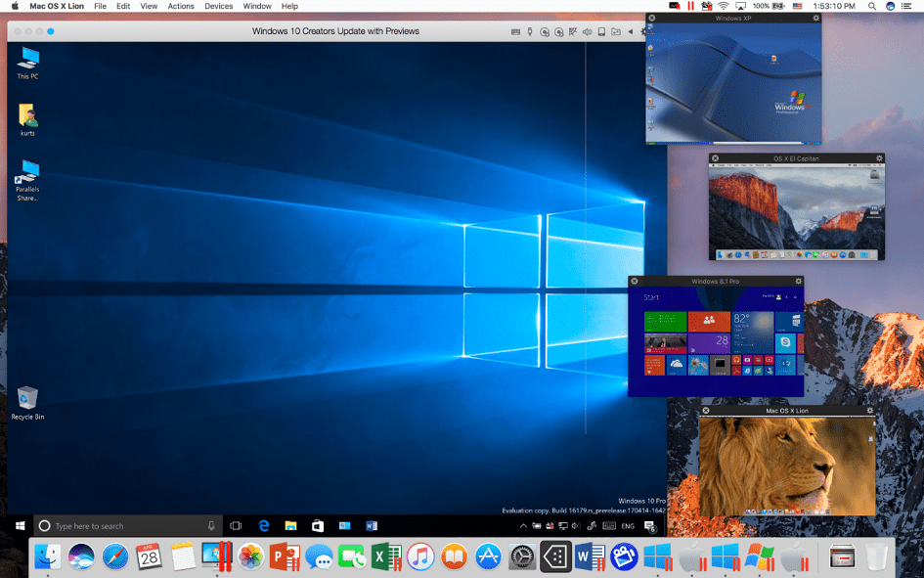Open the File menu
The width and height of the screenshot is (924, 578).
click(x=100, y=6)
